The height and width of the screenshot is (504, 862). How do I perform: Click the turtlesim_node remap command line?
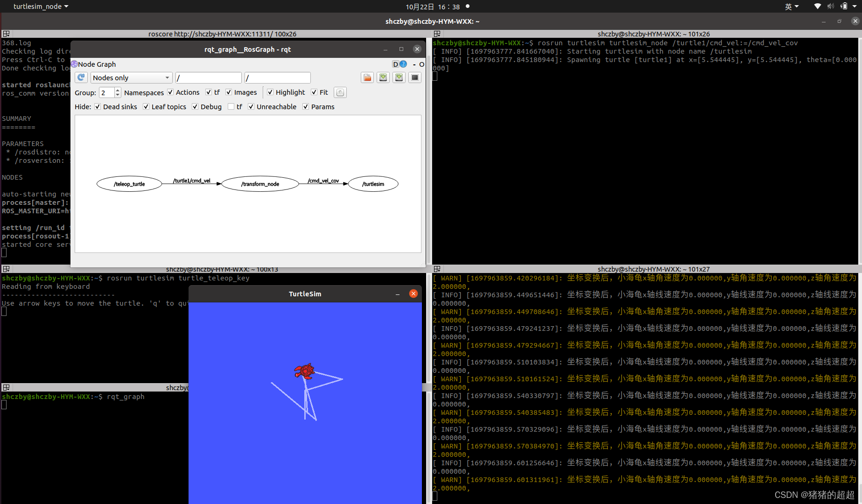pyautogui.click(x=616, y=43)
